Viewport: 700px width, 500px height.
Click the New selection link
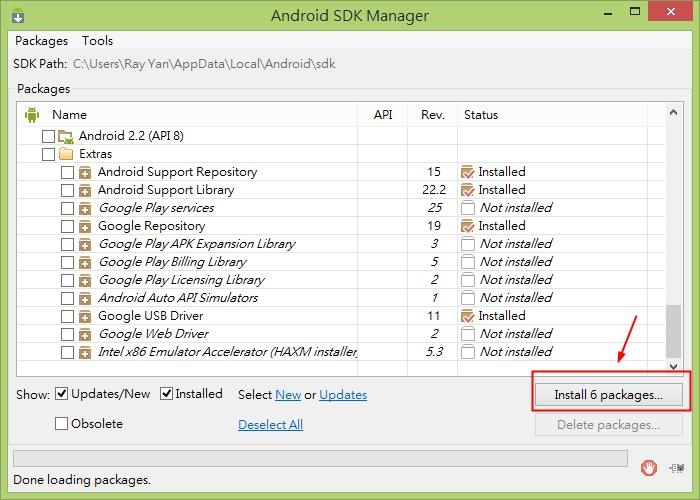coord(288,395)
